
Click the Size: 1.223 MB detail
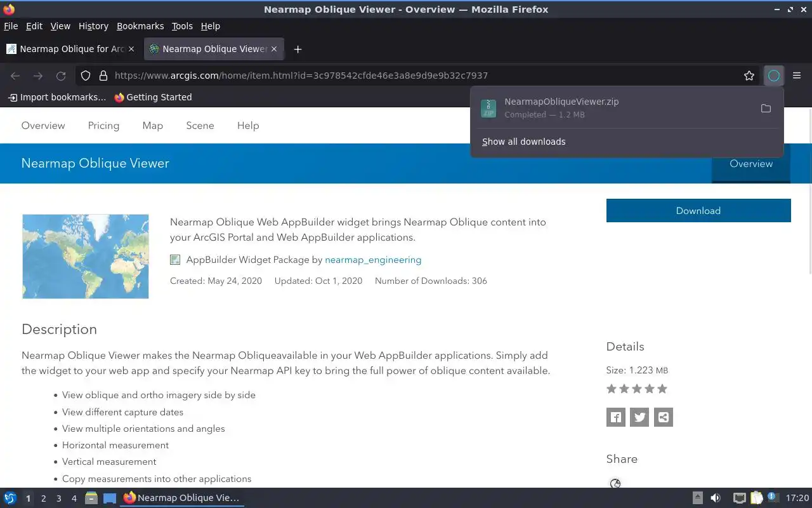pyautogui.click(x=637, y=370)
